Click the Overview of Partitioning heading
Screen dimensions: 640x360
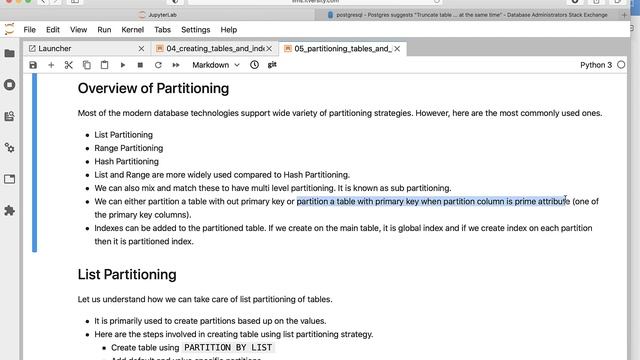(x=153, y=89)
